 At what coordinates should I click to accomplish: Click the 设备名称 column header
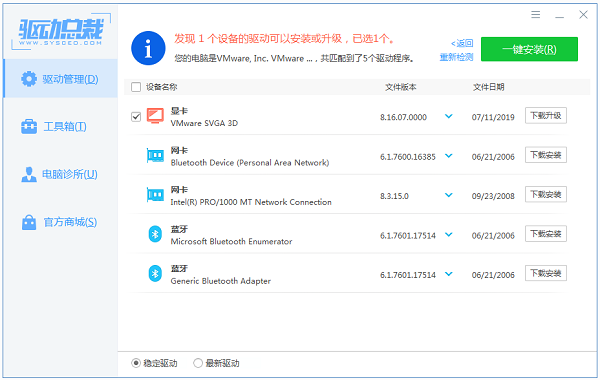[x=161, y=87]
